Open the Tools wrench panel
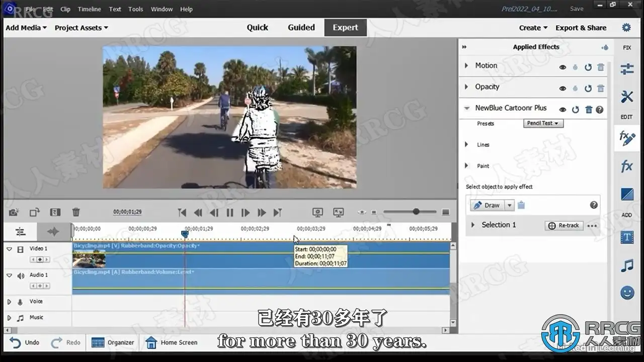The width and height of the screenshot is (644, 362). [x=627, y=97]
